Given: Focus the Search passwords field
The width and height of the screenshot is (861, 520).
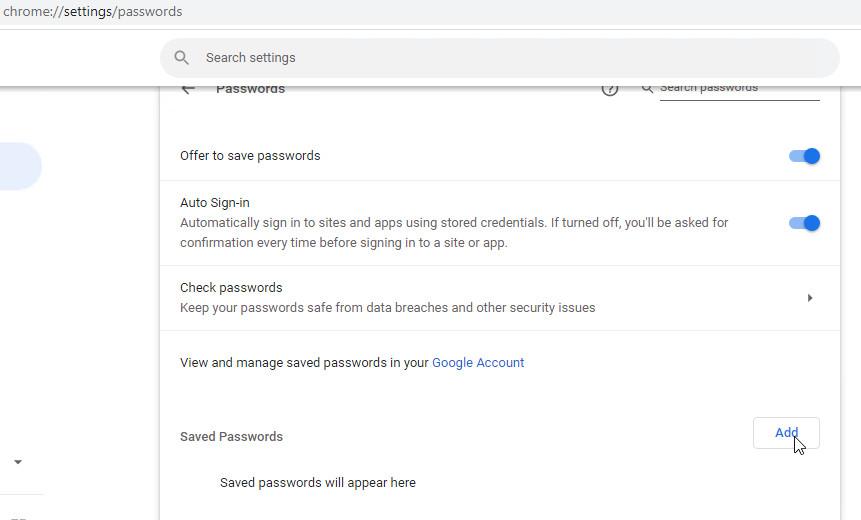Looking at the screenshot, I should [739, 91].
